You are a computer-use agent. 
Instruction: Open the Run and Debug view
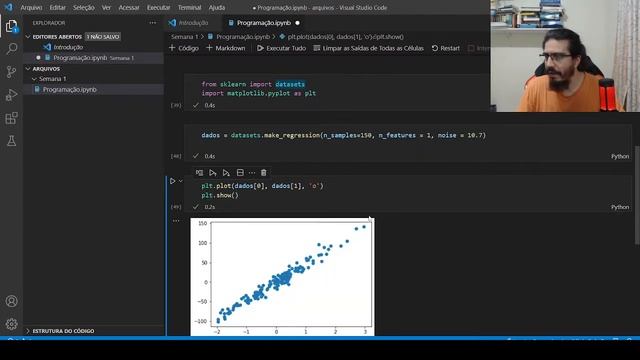pyautogui.click(x=11, y=95)
